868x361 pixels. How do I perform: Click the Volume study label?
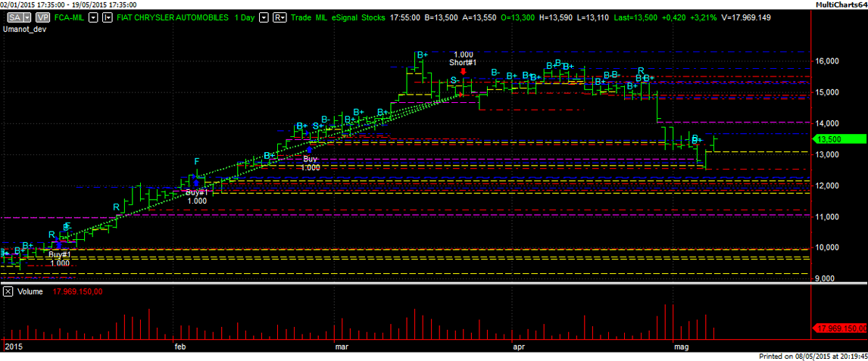(x=30, y=291)
